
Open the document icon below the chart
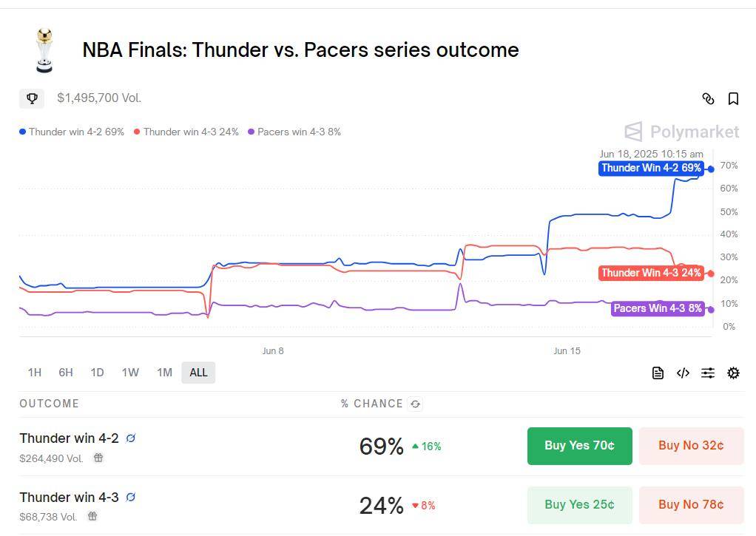(x=658, y=373)
